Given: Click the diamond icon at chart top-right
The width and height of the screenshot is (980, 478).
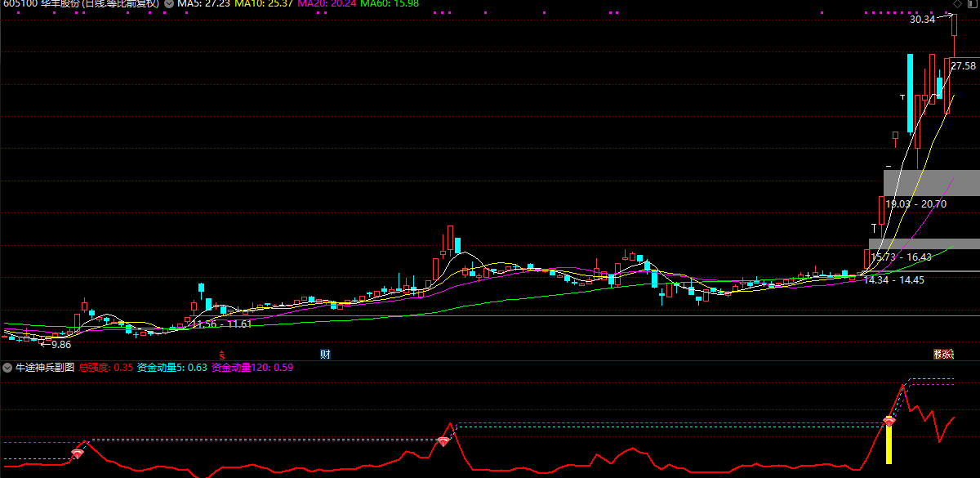Looking at the screenshot, I should [957, 4].
